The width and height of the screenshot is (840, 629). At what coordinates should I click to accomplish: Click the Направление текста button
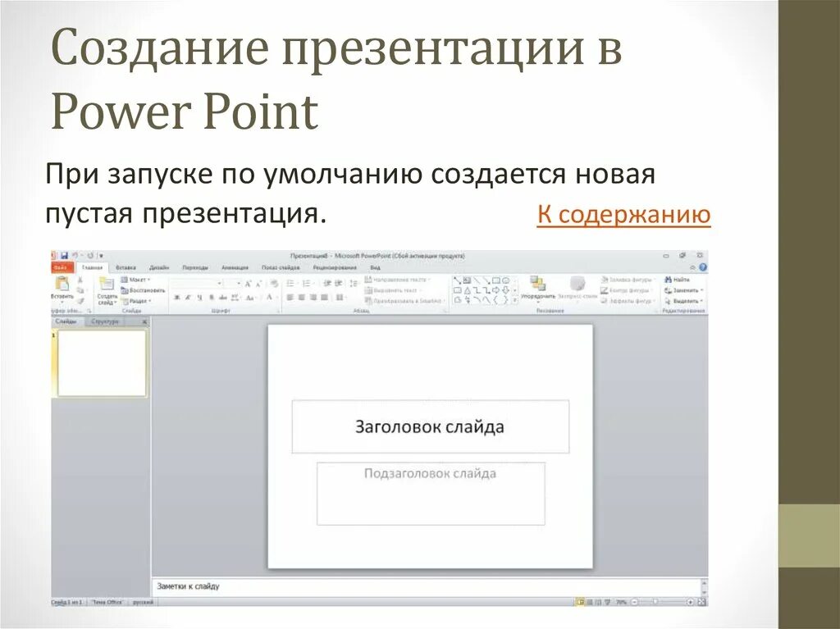[x=398, y=280]
